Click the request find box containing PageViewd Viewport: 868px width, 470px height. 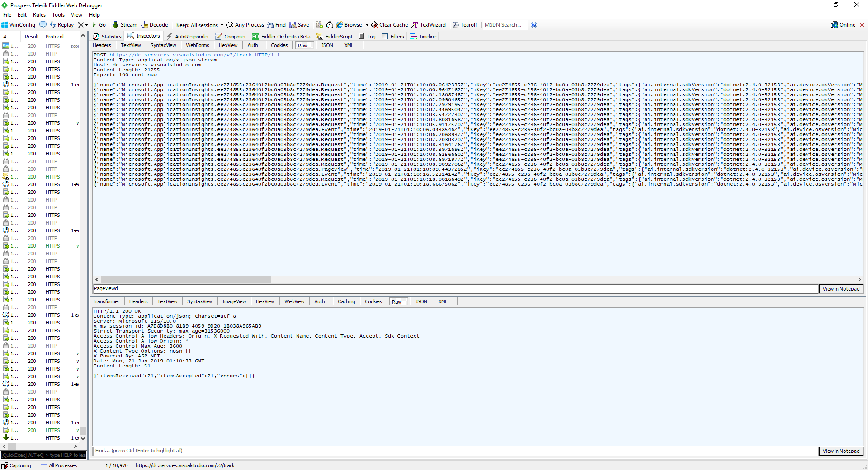pyautogui.click(x=455, y=289)
